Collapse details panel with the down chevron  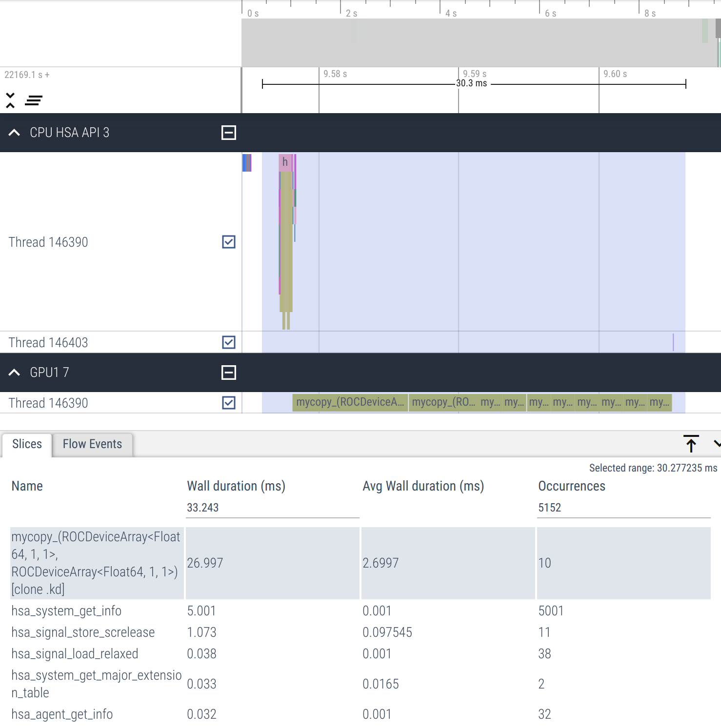tap(717, 444)
